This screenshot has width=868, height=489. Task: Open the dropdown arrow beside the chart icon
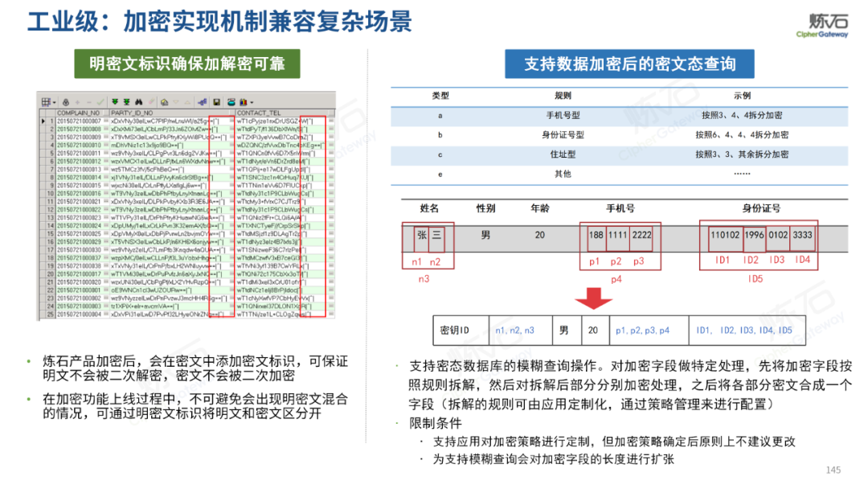252,102
